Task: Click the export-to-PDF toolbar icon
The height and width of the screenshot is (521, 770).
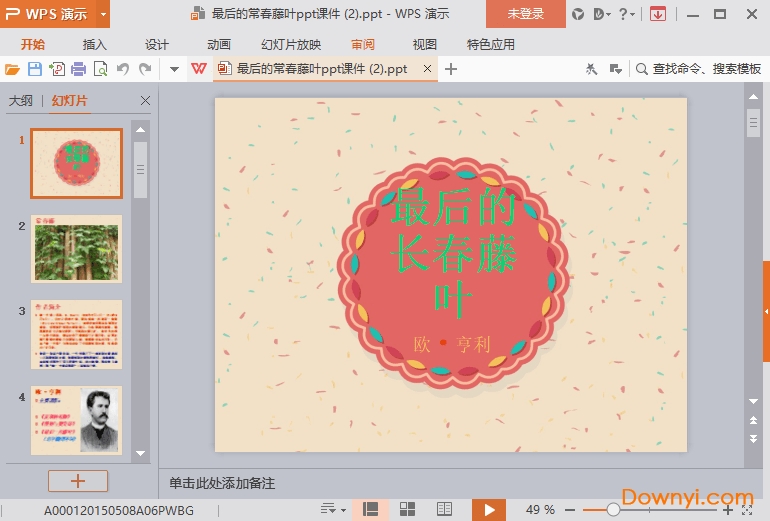Action: (57, 69)
